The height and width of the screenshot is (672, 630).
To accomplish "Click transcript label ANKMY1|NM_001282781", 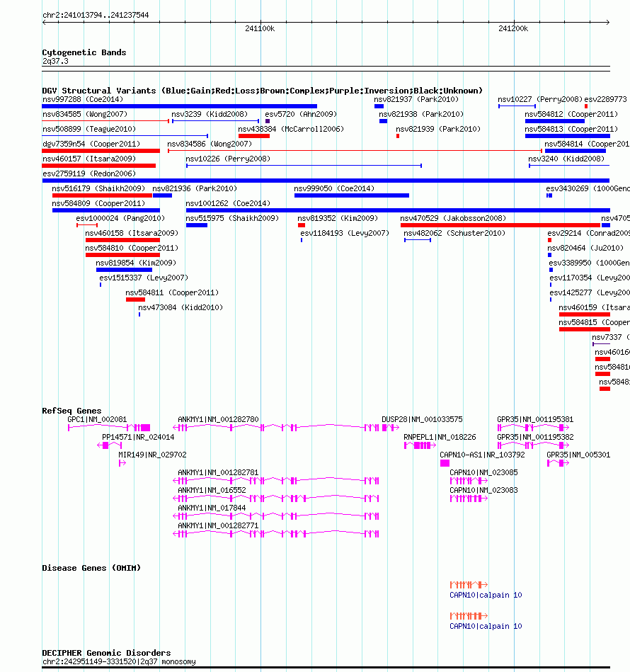I will coord(218,473).
